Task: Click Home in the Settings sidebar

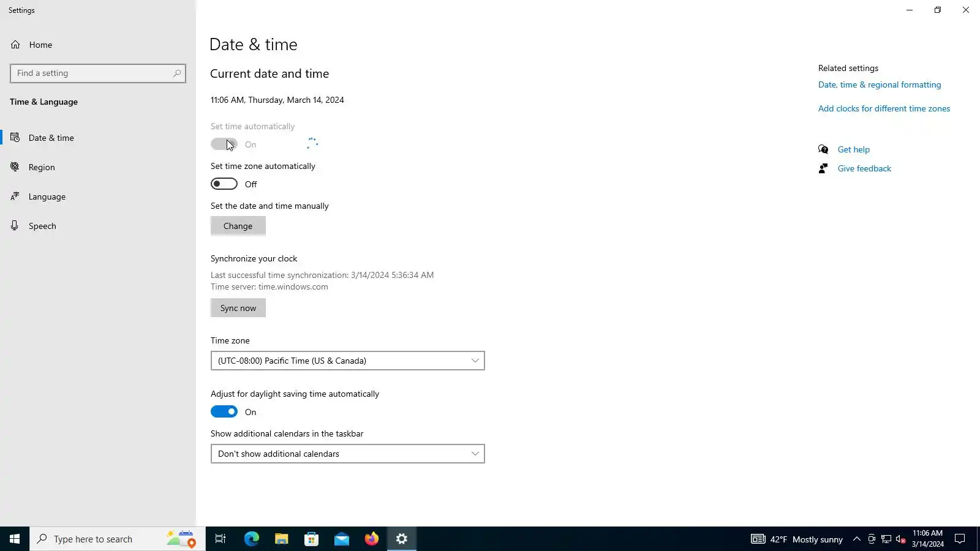Action: tap(98, 45)
